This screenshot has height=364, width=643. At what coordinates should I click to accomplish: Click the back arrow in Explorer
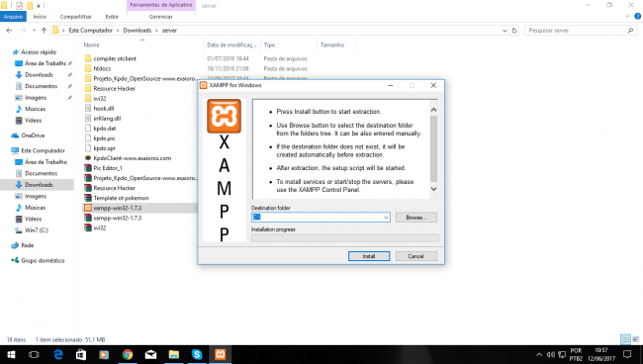[x=9, y=31]
